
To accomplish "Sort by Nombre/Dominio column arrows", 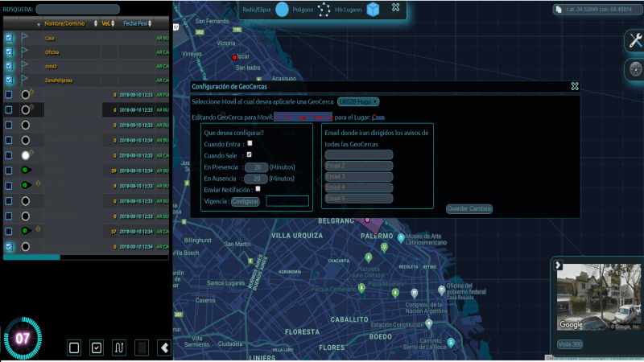I will click(96, 24).
